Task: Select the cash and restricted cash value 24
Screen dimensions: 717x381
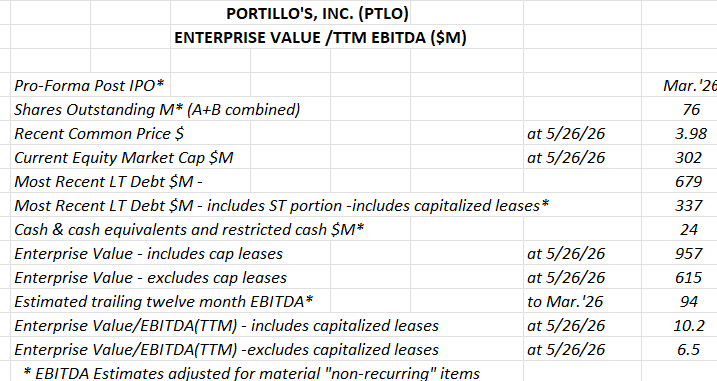Action: click(x=689, y=230)
